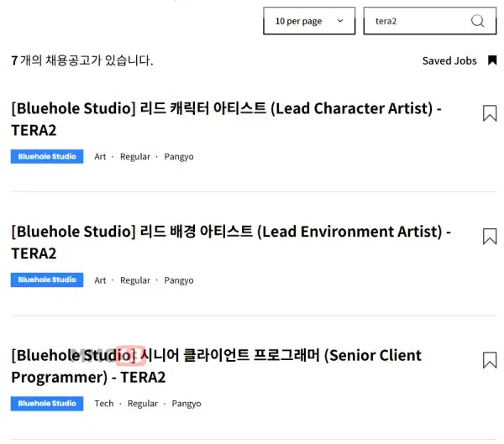The width and height of the screenshot is (504, 444).
Task: Select the Tech tag on Senior Client Programmer
Action: point(104,404)
